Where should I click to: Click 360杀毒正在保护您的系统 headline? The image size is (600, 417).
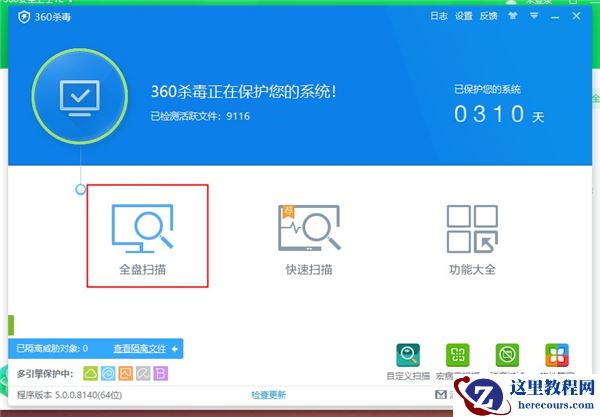tap(243, 92)
